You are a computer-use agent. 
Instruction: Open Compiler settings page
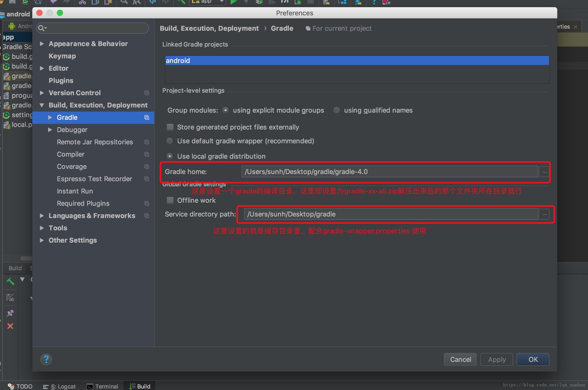pos(70,154)
